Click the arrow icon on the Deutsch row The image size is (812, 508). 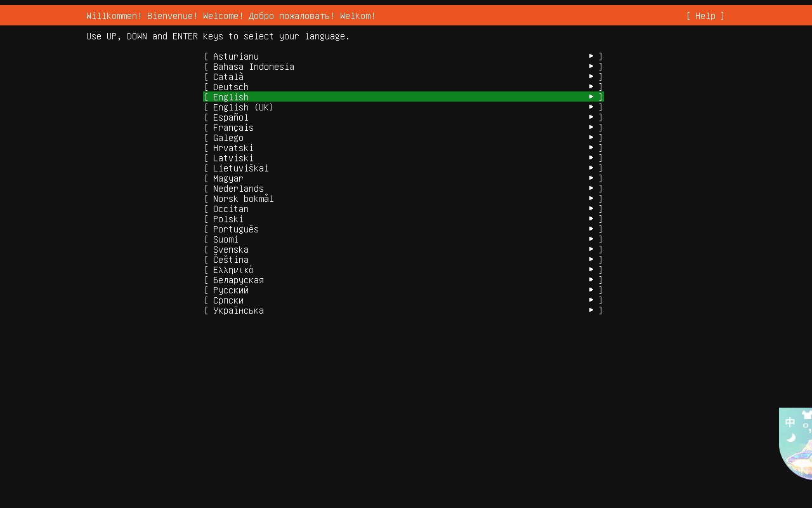click(591, 86)
